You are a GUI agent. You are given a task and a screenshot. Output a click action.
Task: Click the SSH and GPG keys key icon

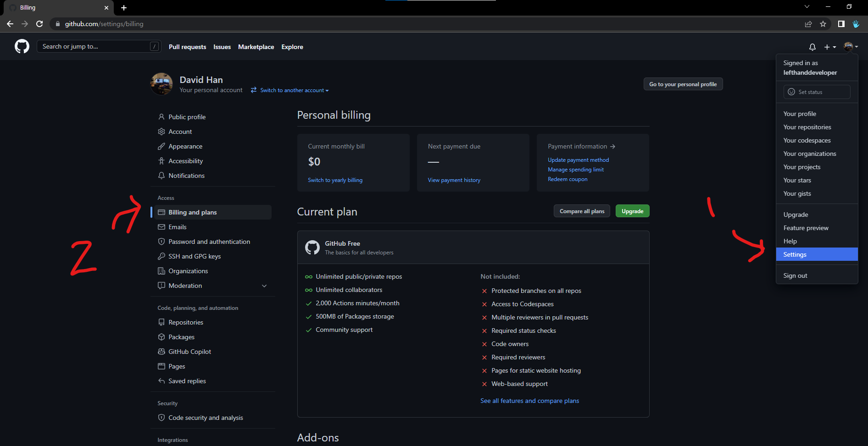coord(161,256)
